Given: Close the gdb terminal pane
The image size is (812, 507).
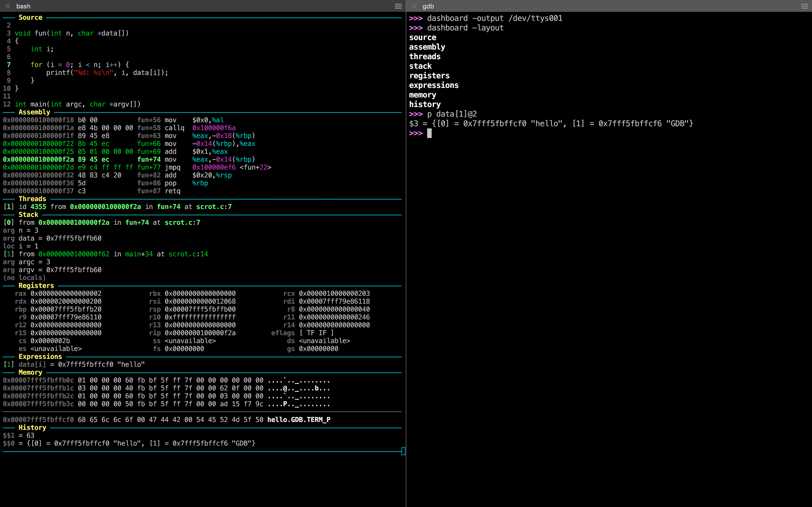Looking at the screenshot, I should coord(414,6).
